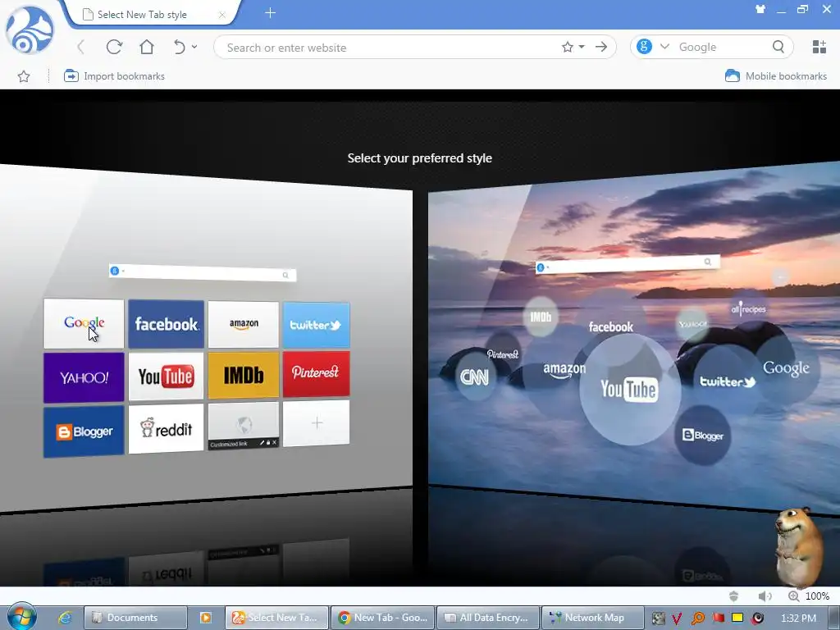This screenshot has width=840, height=630.
Task: Toggle sound with status bar speaker icon
Action: (765, 596)
